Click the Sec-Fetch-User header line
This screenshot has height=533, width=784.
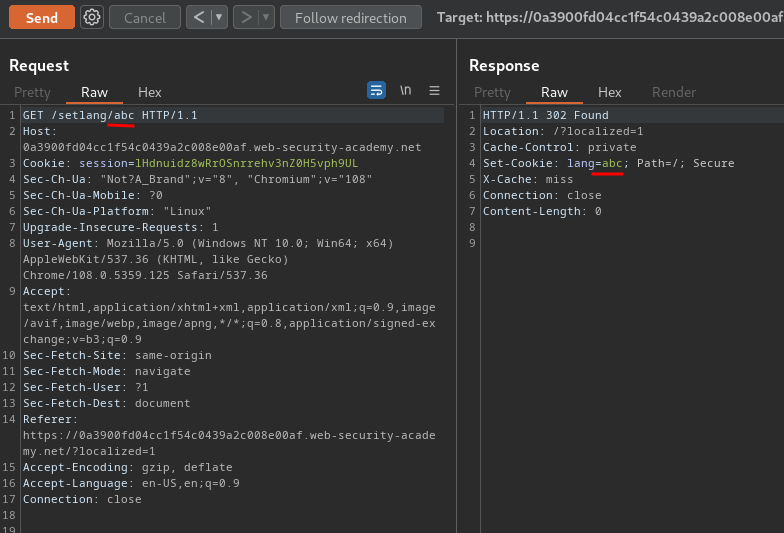(x=86, y=388)
